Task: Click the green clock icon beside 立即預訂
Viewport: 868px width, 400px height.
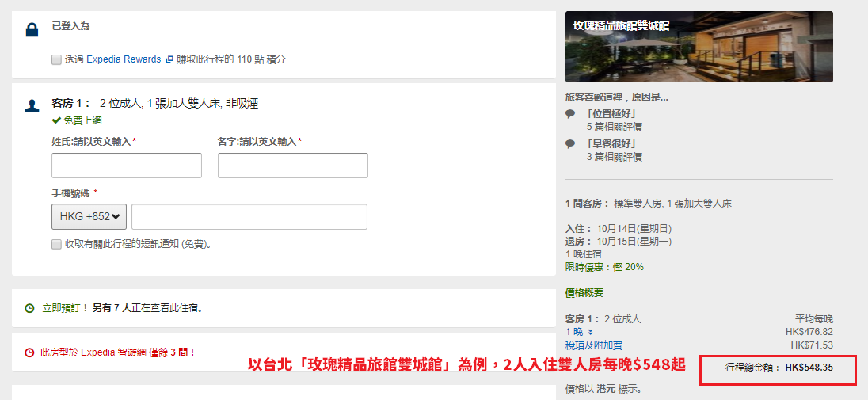Action: (30, 308)
